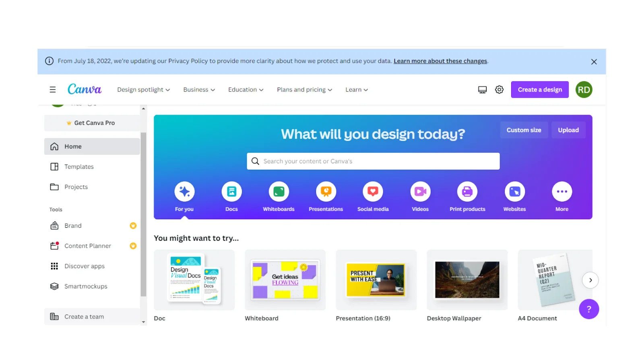Viewport: 644px width, 362px height.
Task: Open the Doc template thumbnail
Action: coord(194,280)
